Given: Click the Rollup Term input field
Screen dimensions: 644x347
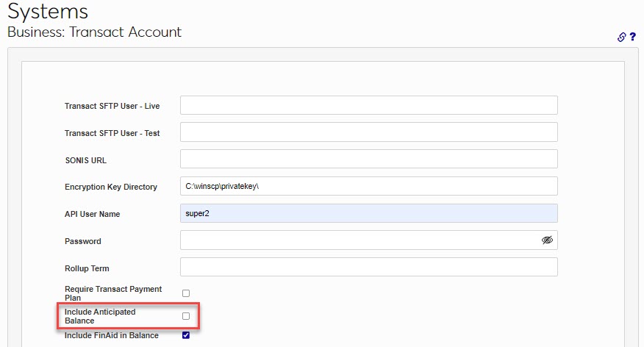Looking at the screenshot, I should pos(369,268).
